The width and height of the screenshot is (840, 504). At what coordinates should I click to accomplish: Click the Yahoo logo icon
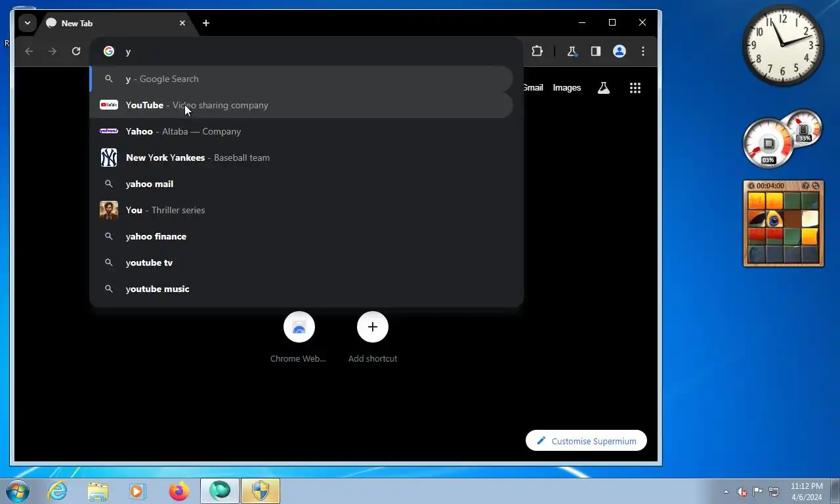109,131
